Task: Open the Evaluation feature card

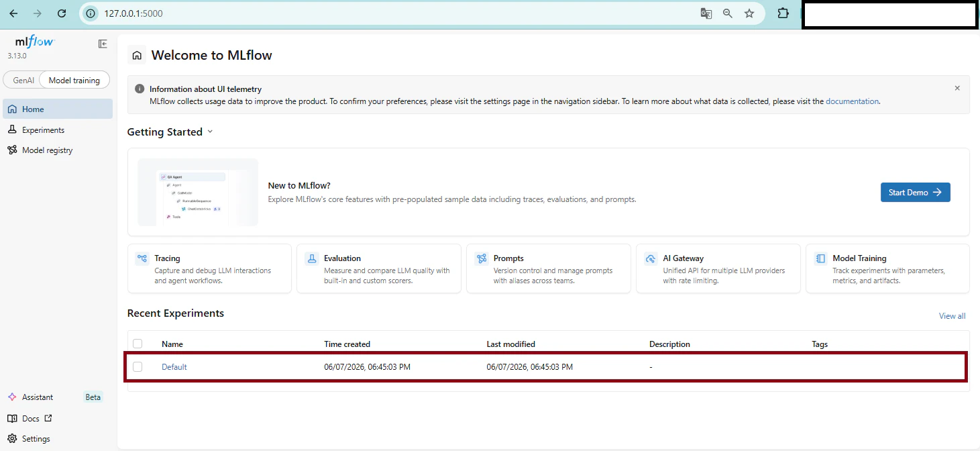Action: (x=379, y=268)
